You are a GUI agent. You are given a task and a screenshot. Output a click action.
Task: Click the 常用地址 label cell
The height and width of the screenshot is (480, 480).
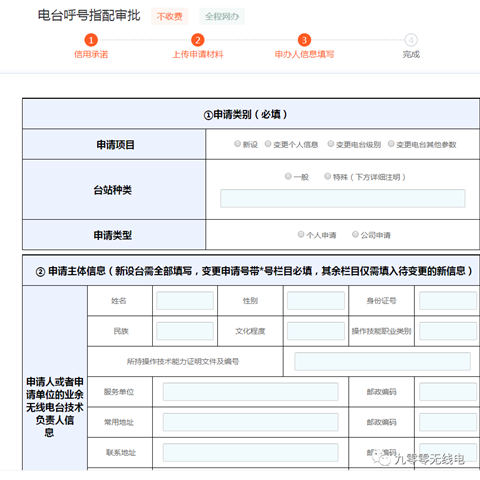[120, 422]
